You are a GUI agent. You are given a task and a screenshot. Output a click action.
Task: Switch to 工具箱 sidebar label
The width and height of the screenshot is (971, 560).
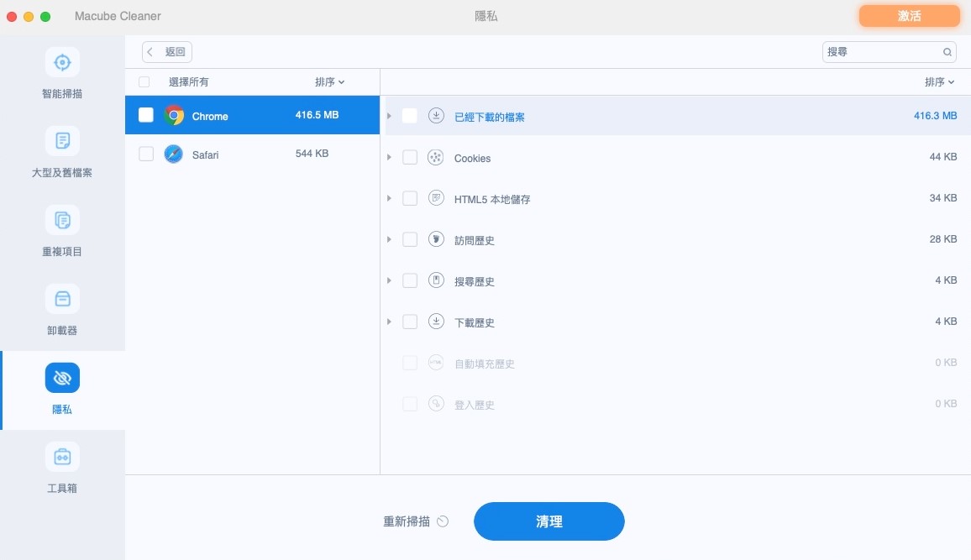62,489
